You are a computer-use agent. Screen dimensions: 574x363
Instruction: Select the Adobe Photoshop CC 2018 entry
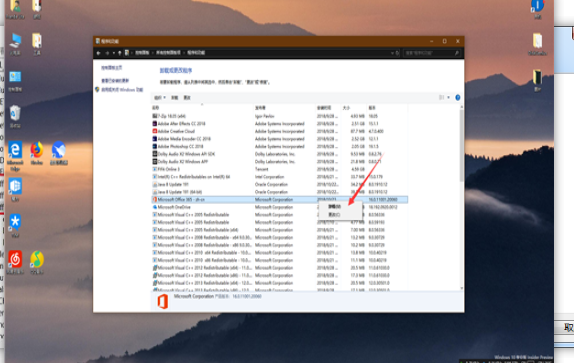click(280, 146)
